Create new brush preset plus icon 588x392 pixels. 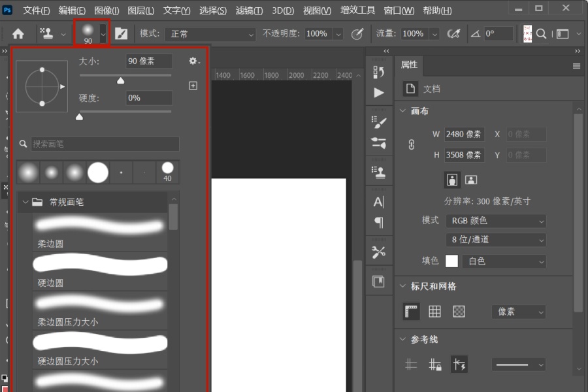point(193,86)
